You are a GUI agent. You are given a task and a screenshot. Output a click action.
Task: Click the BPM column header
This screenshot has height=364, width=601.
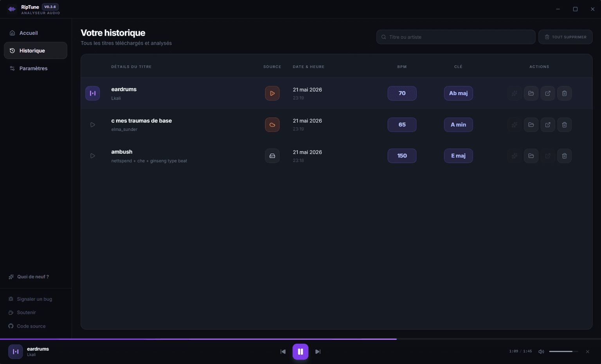click(x=402, y=67)
